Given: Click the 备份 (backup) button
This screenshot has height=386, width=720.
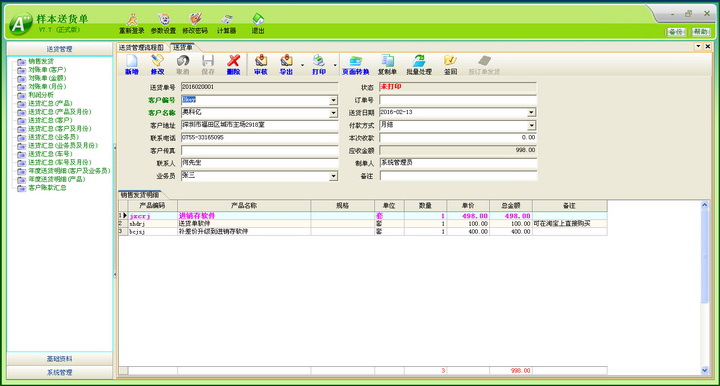Looking at the screenshot, I should tap(676, 32).
